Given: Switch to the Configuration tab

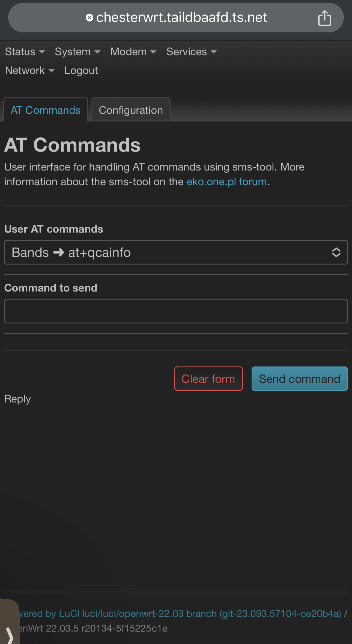Looking at the screenshot, I should click(x=131, y=110).
